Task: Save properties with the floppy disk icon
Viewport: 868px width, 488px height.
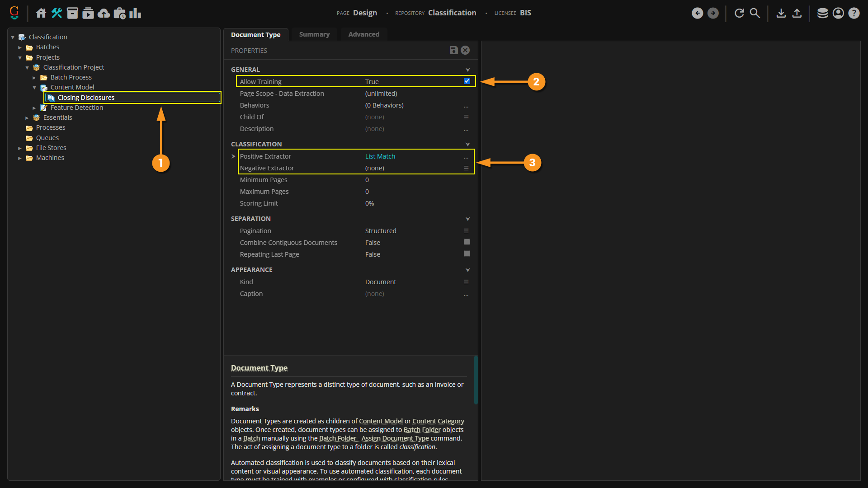Action: 453,50
